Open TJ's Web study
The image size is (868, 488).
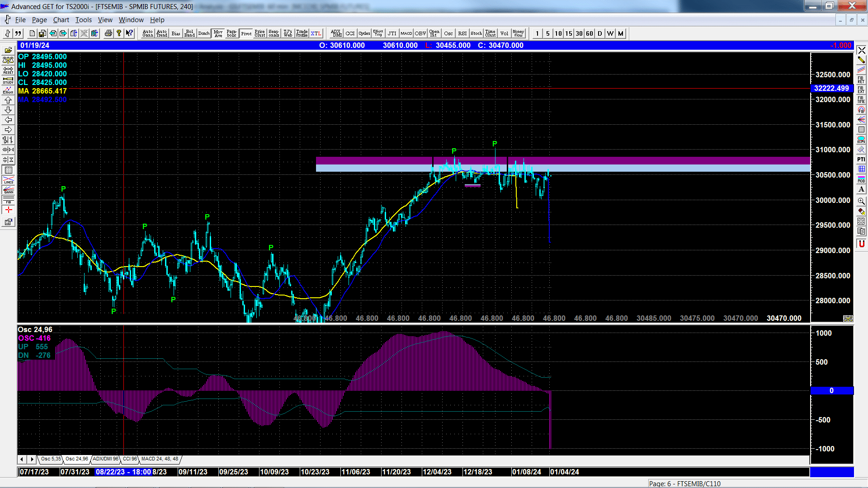(288, 33)
